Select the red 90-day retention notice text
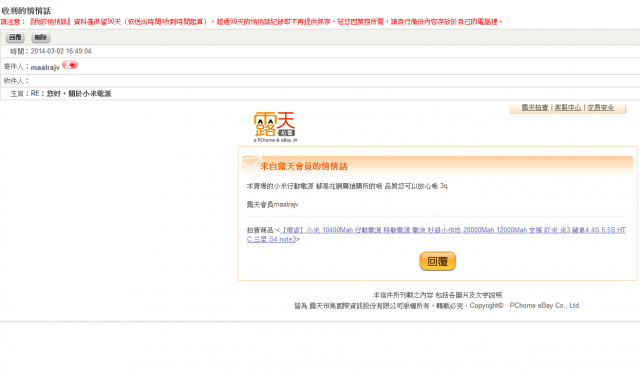Viewport: 640px width, 370px height. [251, 22]
